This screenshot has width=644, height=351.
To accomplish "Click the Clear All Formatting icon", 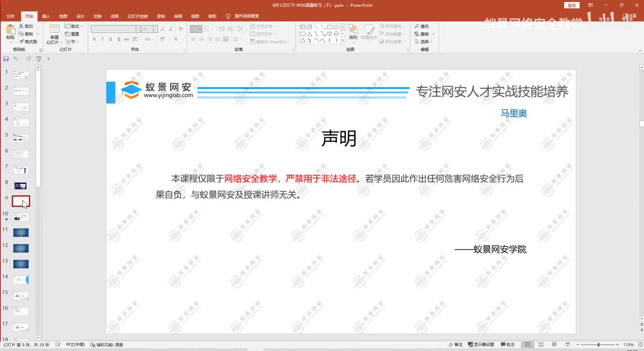I will (180, 29).
